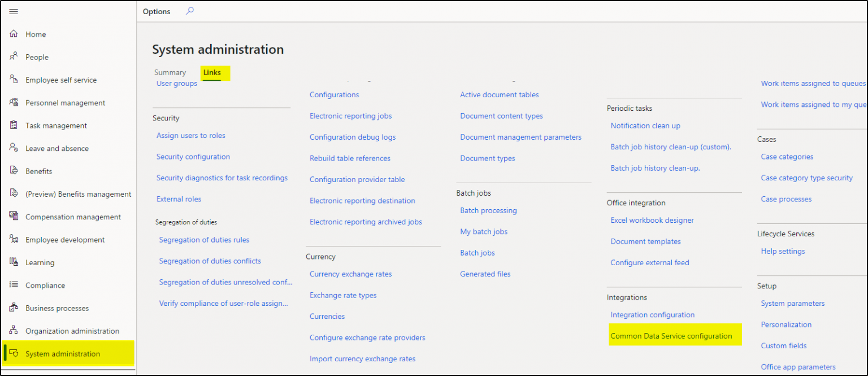Click the Benefits icon in sidebar
Viewport: 868px width, 376px height.
pyautogui.click(x=14, y=171)
